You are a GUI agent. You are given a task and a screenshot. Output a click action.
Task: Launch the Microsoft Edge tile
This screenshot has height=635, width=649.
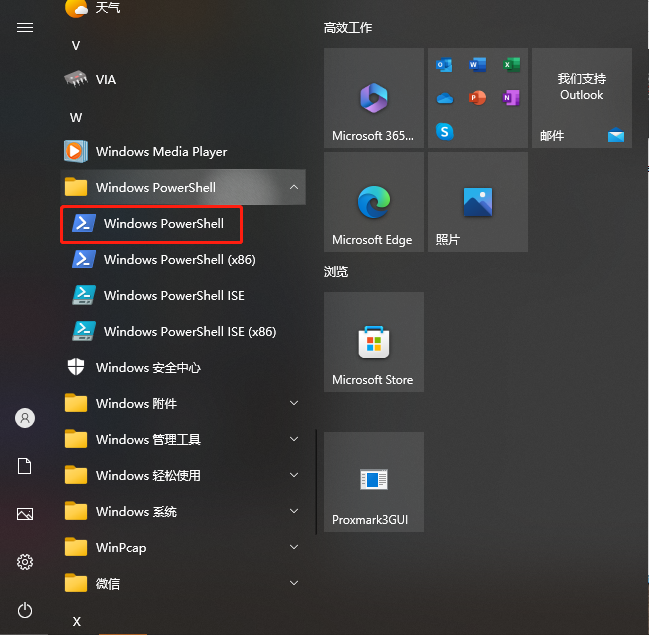pyautogui.click(x=374, y=202)
